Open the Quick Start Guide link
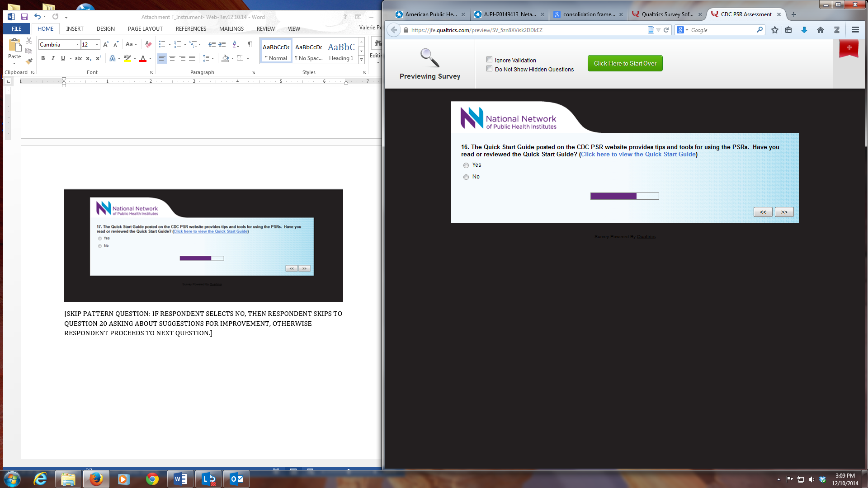Image resolution: width=868 pixels, height=488 pixels. coord(638,155)
